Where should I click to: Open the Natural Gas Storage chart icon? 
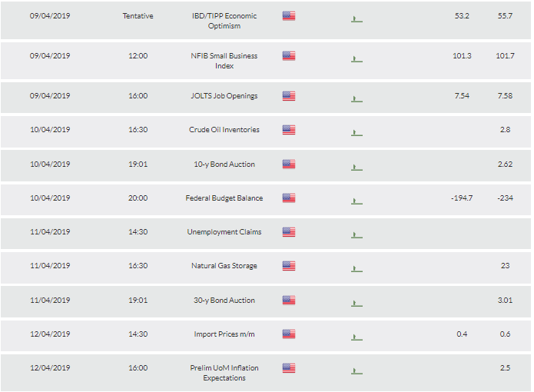pyautogui.click(x=357, y=269)
